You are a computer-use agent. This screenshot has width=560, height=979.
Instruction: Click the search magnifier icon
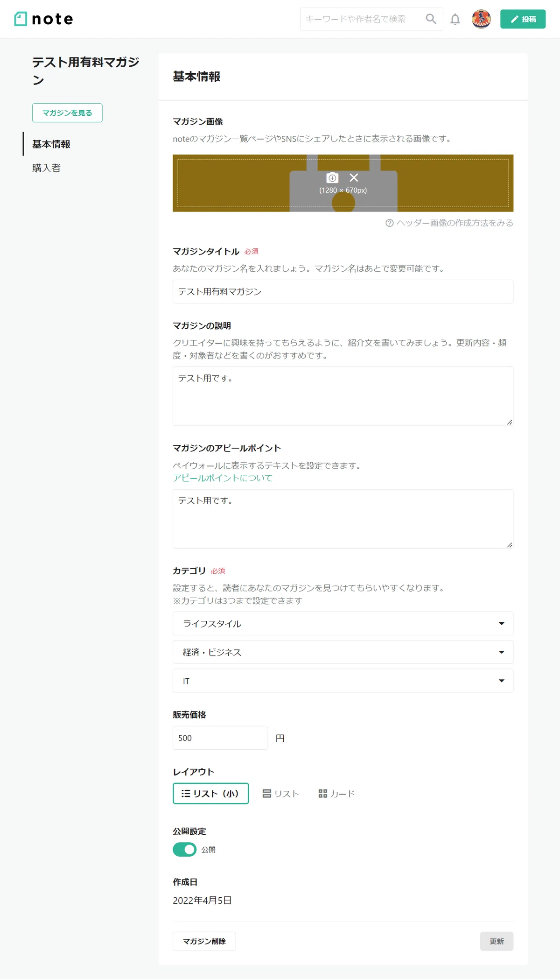coord(431,19)
